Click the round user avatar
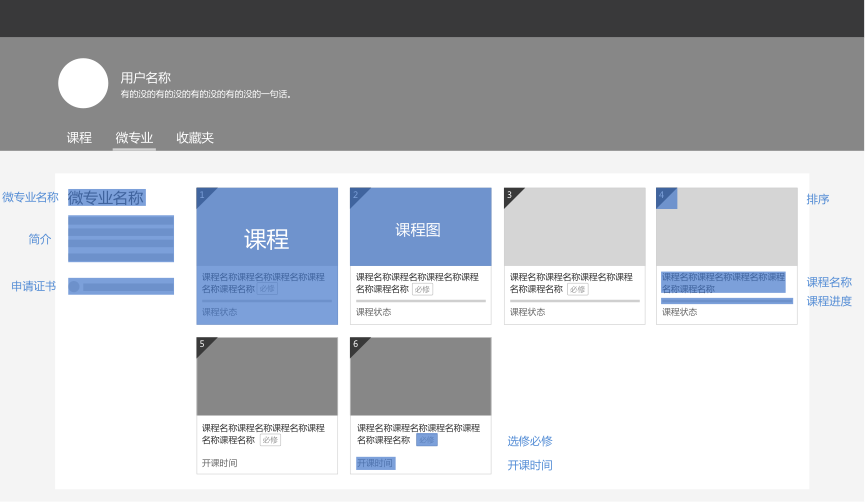This screenshot has height=502, width=865. [x=83, y=83]
